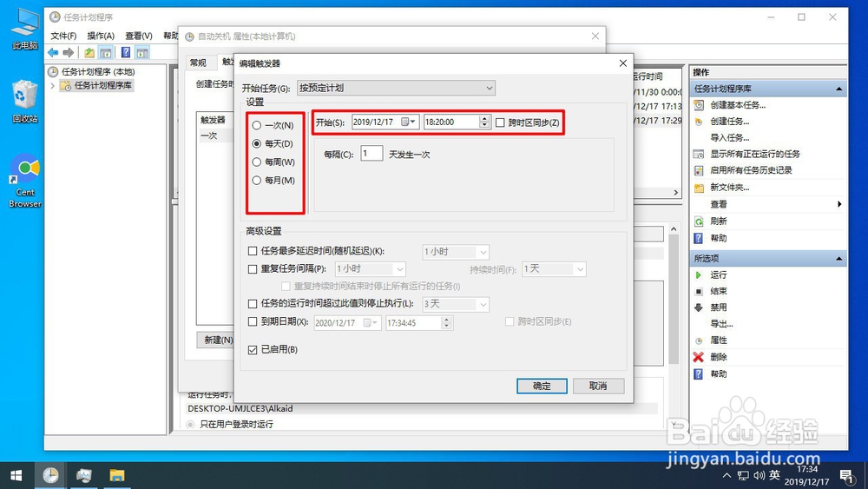Click the Task Scheduler clock taskbar icon
This screenshot has width=868, height=489.
pos(50,475)
